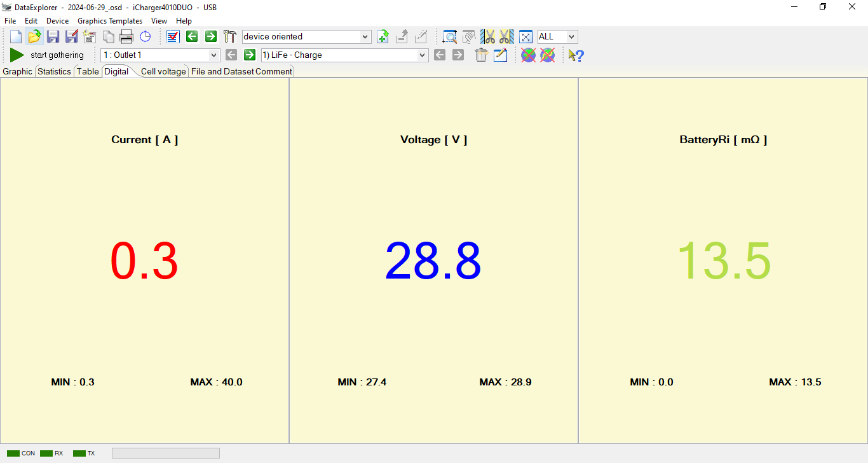Open the ALL zoom range dropdown

[x=571, y=37]
